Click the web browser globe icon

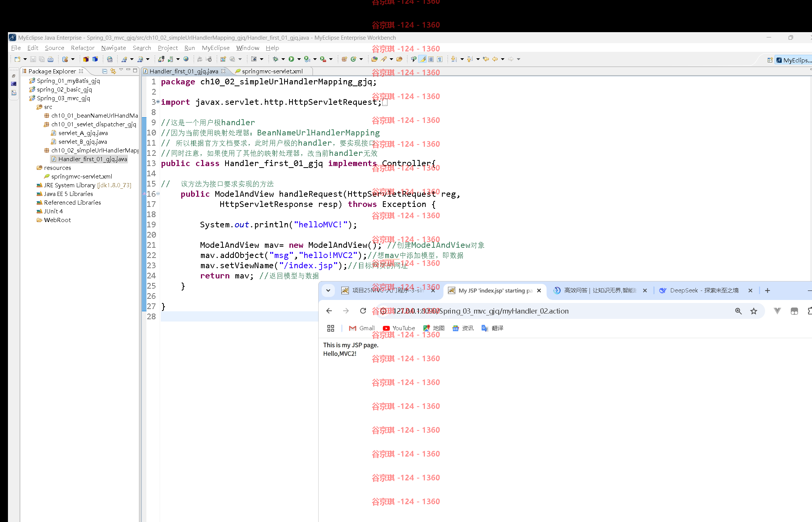(x=186, y=59)
